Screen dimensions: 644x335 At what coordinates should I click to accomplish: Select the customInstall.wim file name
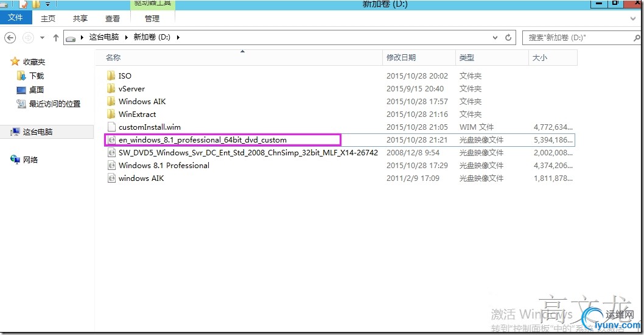pos(150,127)
